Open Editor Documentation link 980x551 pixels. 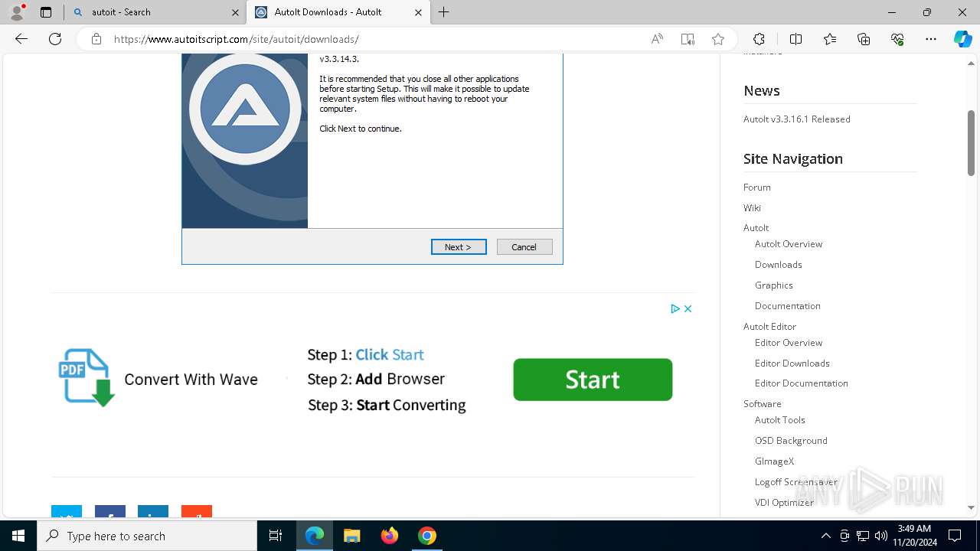point(801,383)
